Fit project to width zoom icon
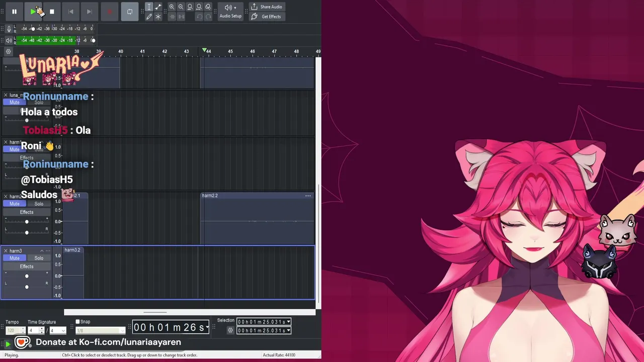 click(199, 7)
